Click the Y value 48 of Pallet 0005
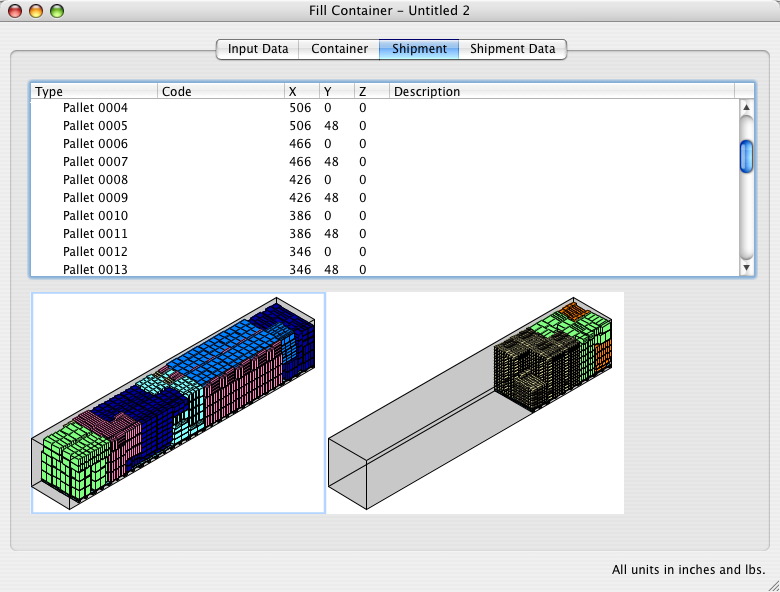The width and height of the screenshot is (780, 592). coord(331,126)
